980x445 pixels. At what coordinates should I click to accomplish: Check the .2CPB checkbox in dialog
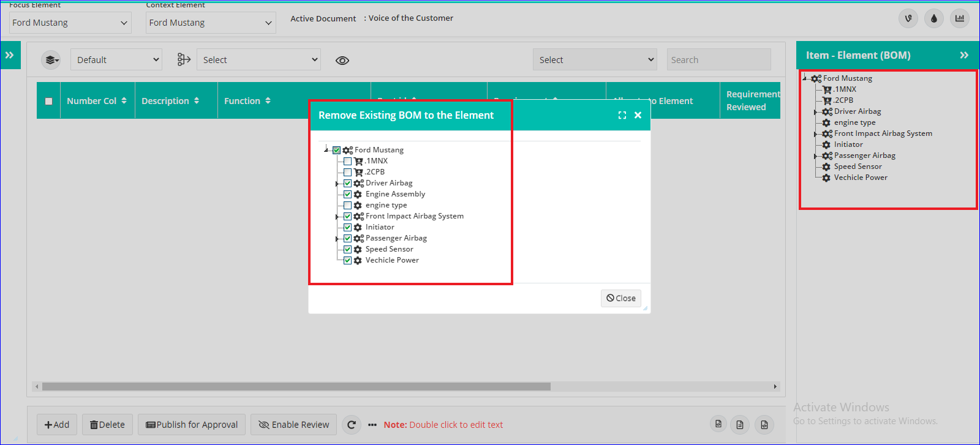[347, 172]
